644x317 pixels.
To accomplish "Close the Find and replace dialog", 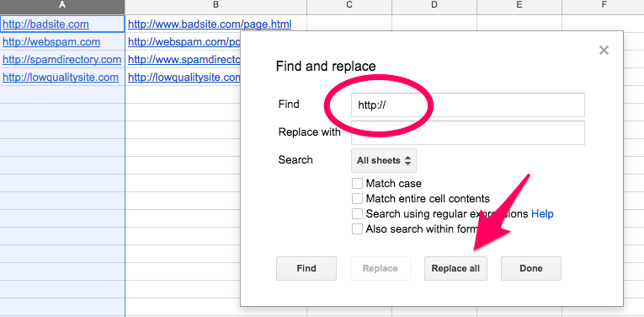I will [604, 50].
